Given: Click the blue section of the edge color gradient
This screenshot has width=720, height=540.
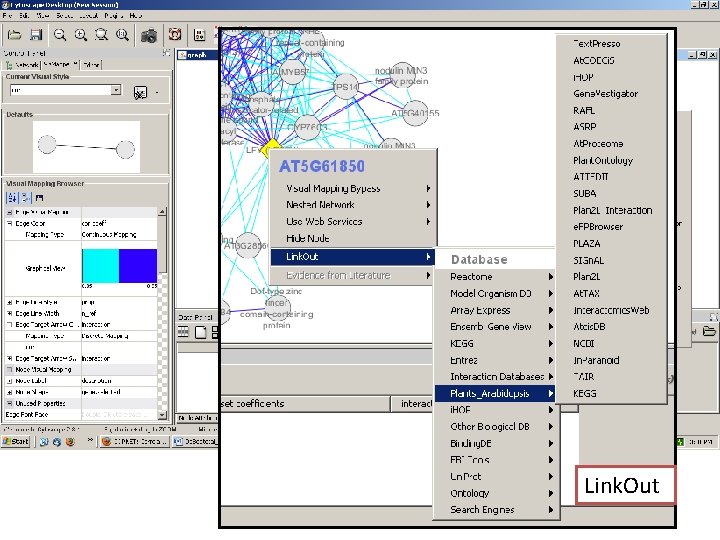Looking at the screenshot, I should (x=138, y=266).
